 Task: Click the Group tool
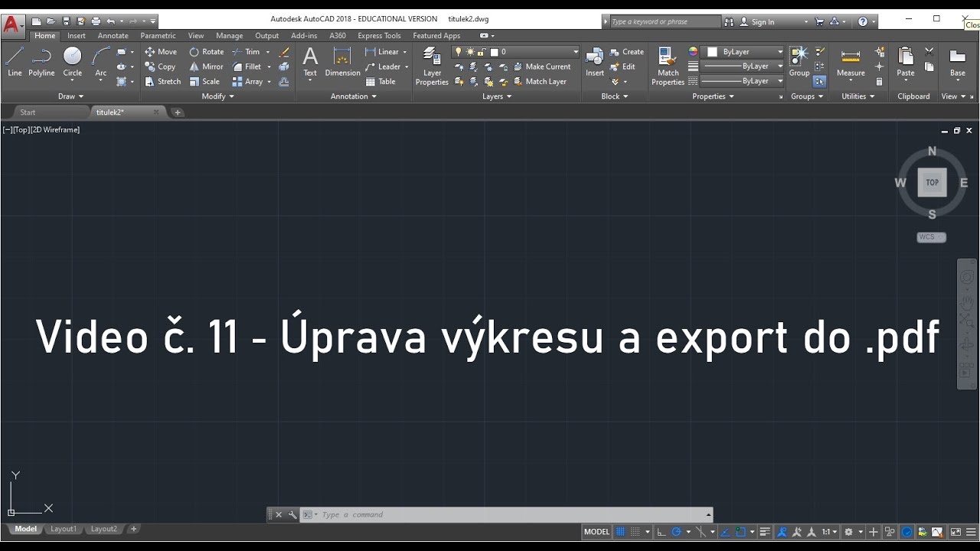799,62
